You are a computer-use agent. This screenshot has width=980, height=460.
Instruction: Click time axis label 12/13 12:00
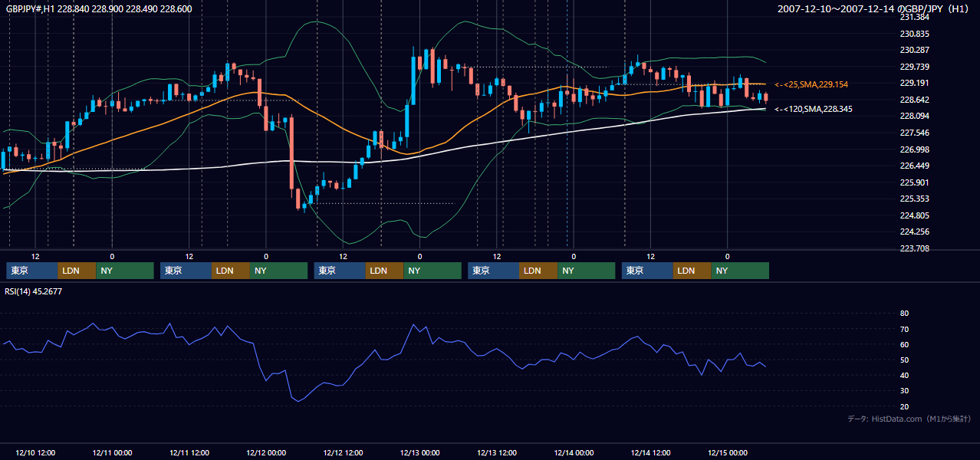(497, 452)
